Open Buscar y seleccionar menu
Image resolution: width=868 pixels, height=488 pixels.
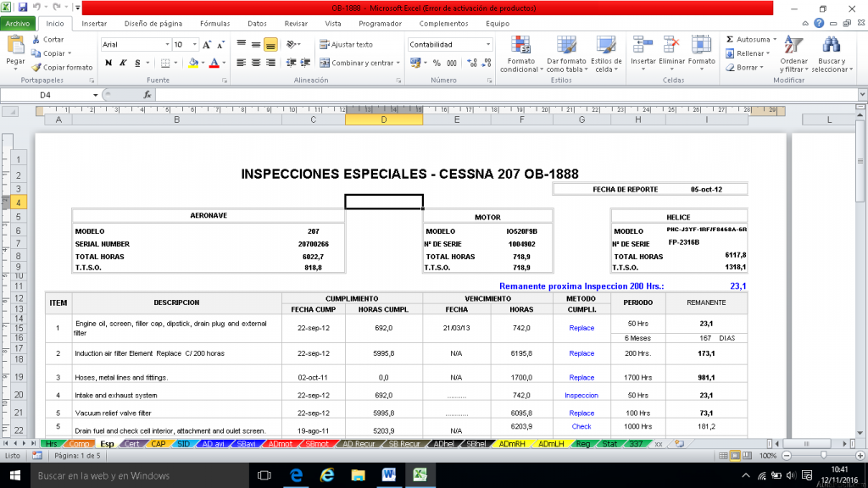point(832,54)
